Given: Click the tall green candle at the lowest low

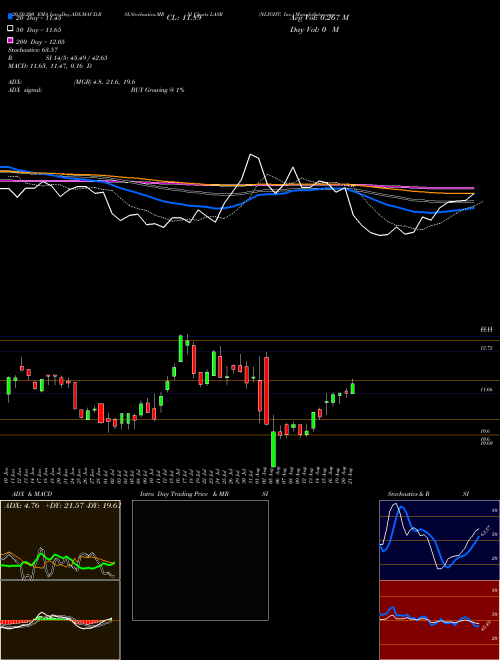Looking at the screenshot, I should 274,449.
